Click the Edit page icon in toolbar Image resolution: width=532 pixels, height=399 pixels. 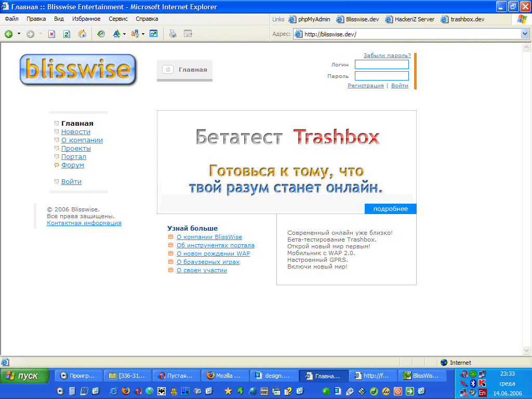[x=188, y=34]
